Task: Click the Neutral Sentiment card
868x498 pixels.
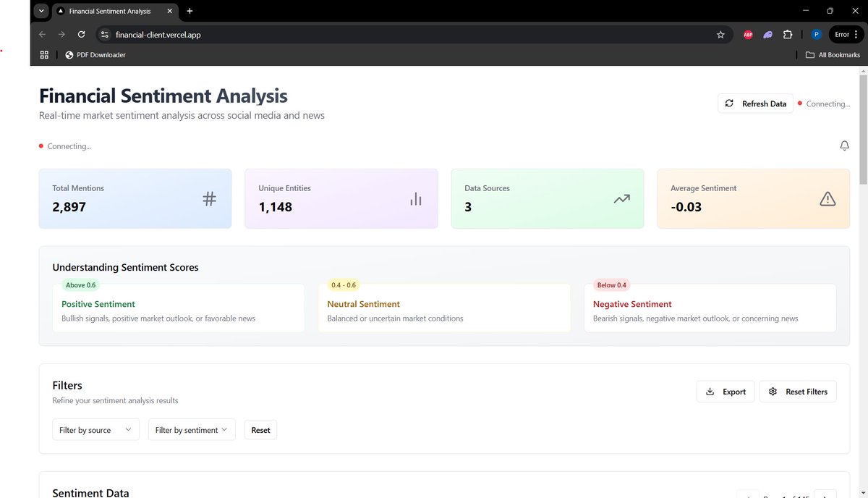Action: [x=444, y=308]
